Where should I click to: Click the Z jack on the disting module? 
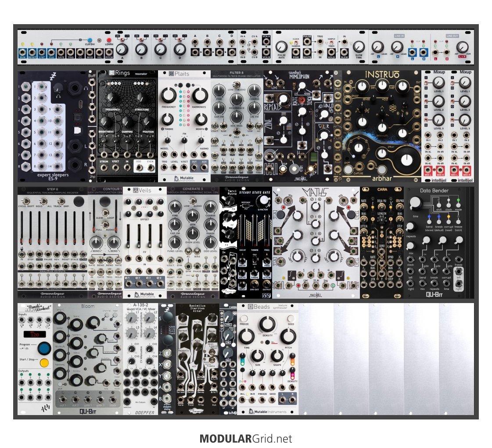point(167,354)
